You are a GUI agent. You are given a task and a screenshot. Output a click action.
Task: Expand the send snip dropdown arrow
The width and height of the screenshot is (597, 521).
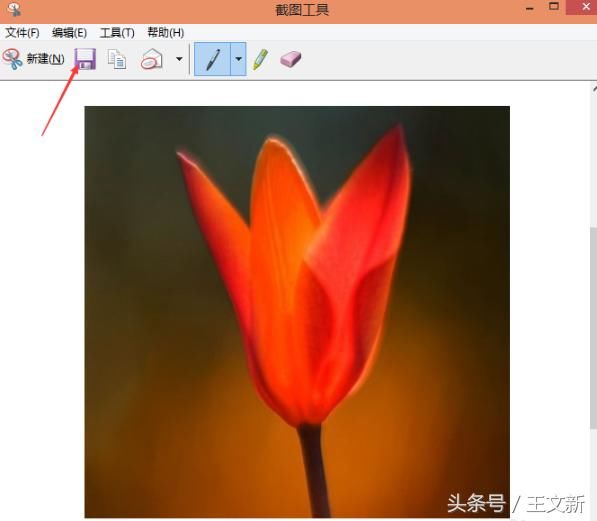(x=179, y=59)
